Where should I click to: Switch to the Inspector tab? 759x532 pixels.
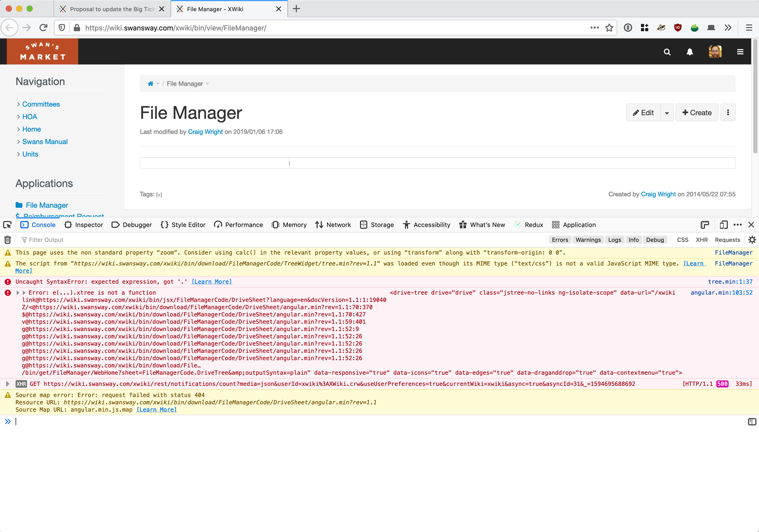click(84, 225)
